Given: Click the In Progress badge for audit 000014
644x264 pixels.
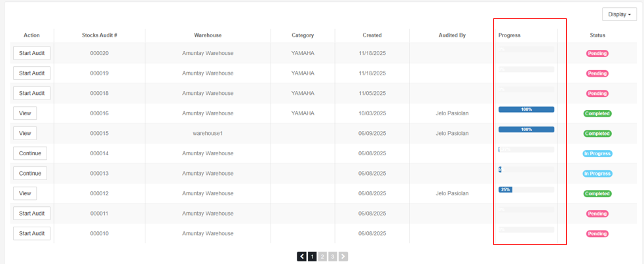Looking at the screenshot, I should pyautogui.click(x=597, y=154).
